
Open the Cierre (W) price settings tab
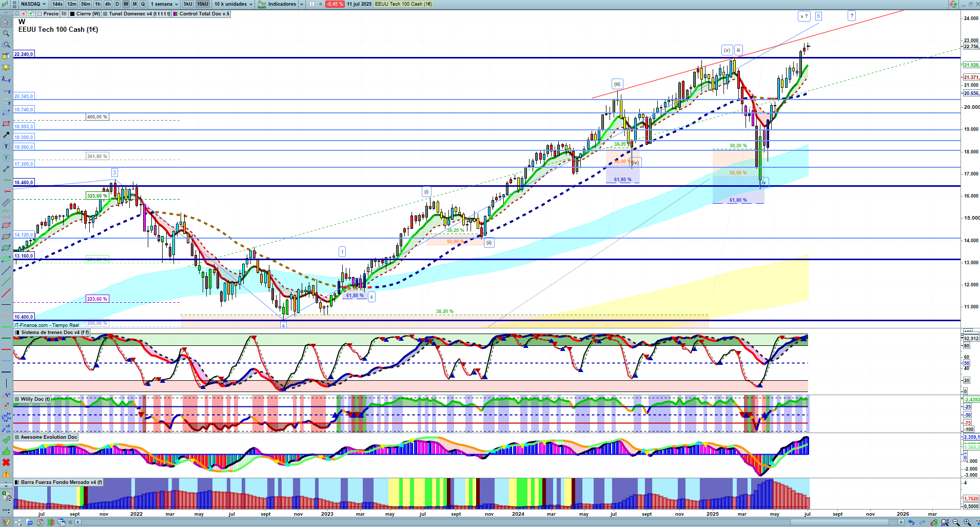tap(85, 14)
